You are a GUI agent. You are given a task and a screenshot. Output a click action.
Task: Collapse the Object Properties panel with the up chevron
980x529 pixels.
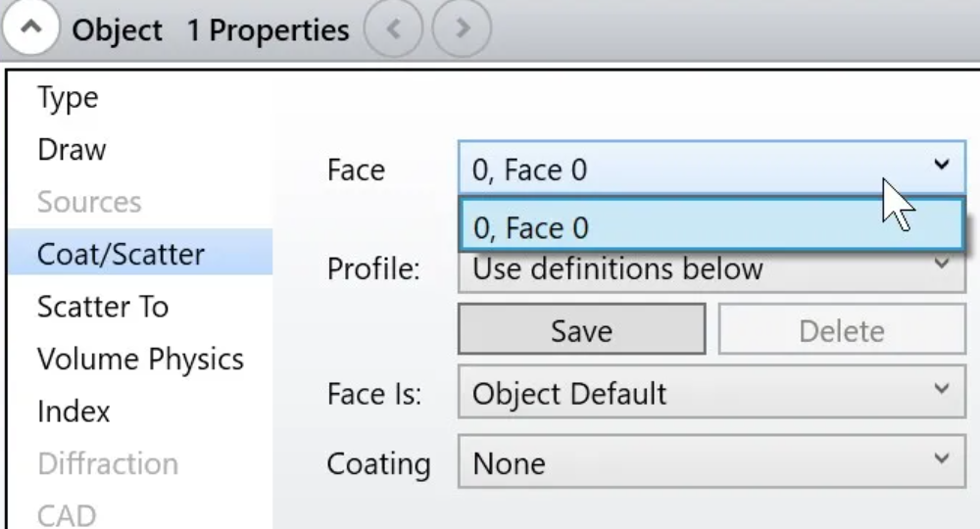(x=30, y=28)
